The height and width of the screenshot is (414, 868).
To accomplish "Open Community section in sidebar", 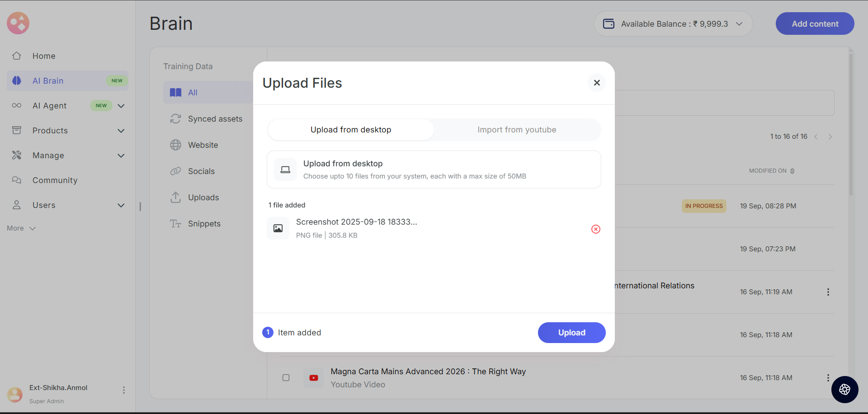I will tap(55, 180).
